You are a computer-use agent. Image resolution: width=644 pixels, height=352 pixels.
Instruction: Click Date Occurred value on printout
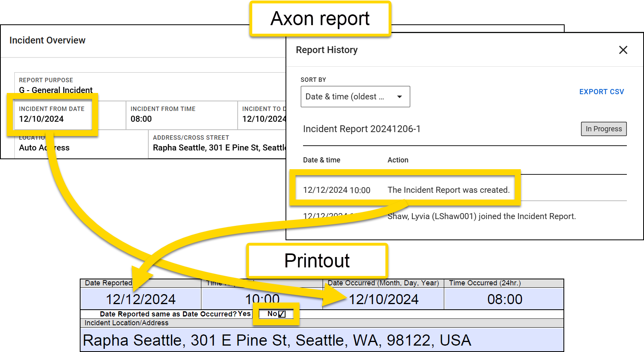tap(384, 299)
